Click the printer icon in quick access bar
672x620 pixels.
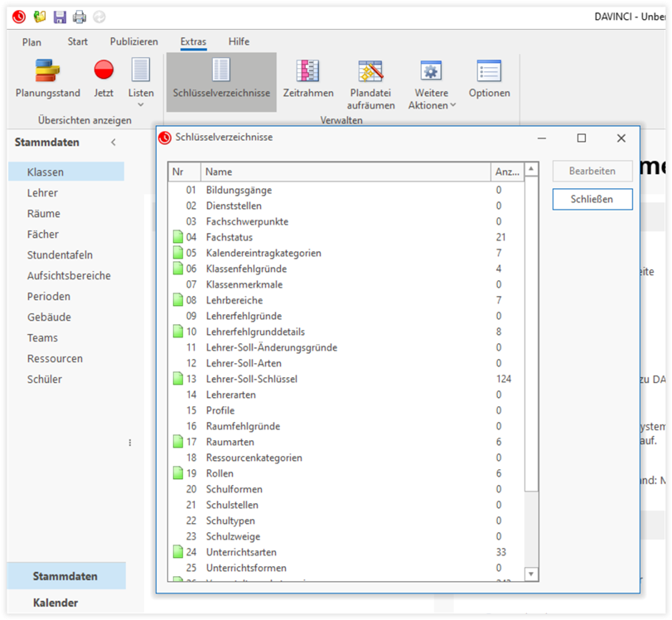coord(80,17)
